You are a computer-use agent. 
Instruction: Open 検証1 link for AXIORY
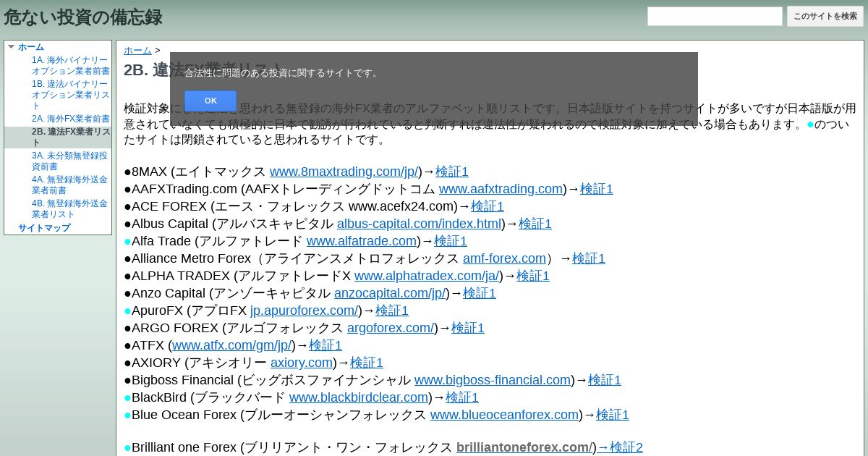(x=367, y=363)
